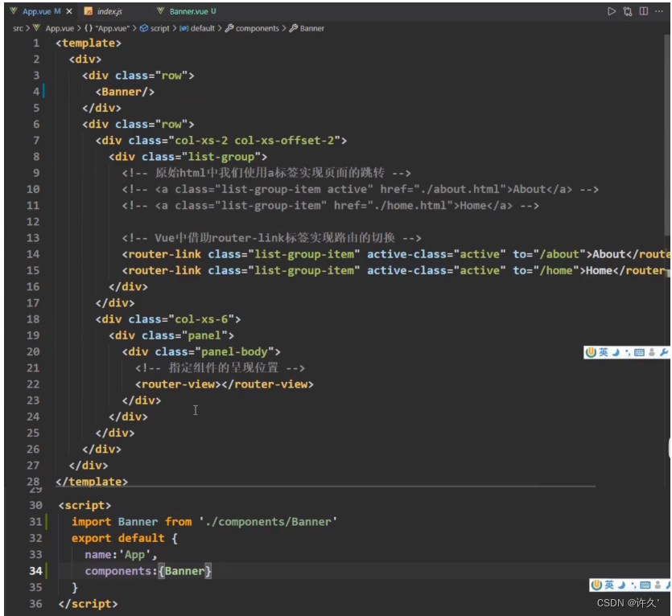Viewport: 672px width, 616px height.
Task: Place cursor on <Banner/> tag
Action: click(125, 92)
